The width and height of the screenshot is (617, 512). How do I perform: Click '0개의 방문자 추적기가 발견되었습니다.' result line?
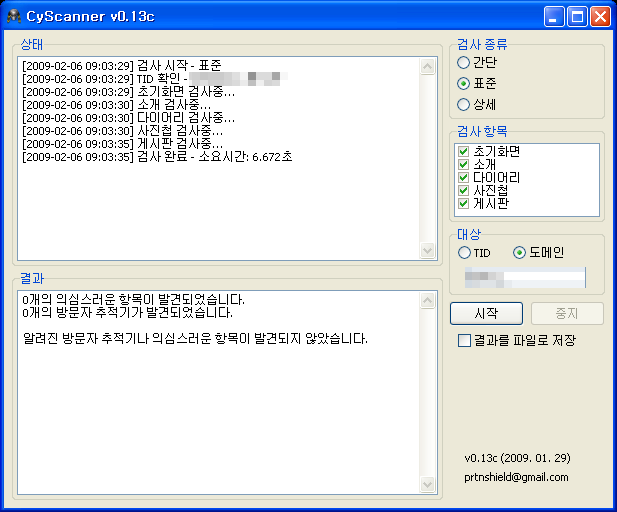(x=127, y=312)
